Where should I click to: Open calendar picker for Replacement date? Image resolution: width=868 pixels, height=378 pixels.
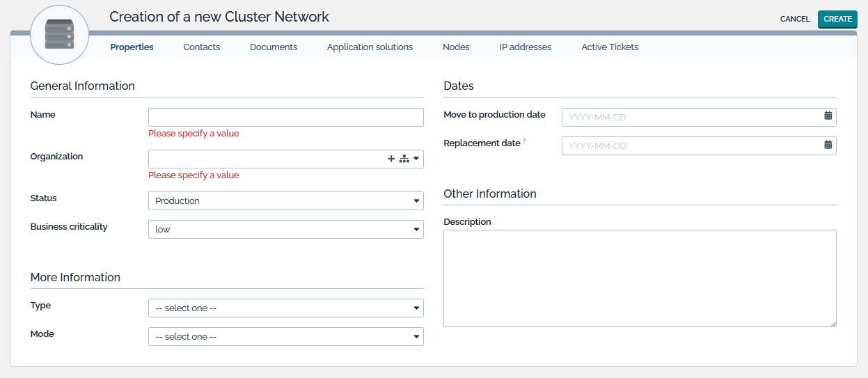828,145
